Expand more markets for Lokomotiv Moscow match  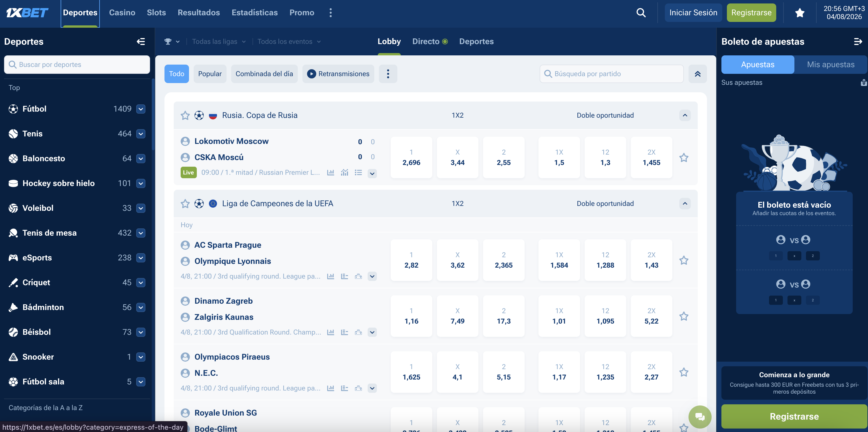[x=372, y=173]
